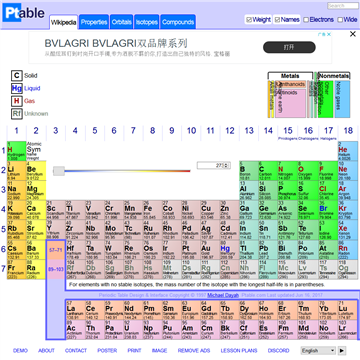Toggle the Names checkbox

point(277,20)
